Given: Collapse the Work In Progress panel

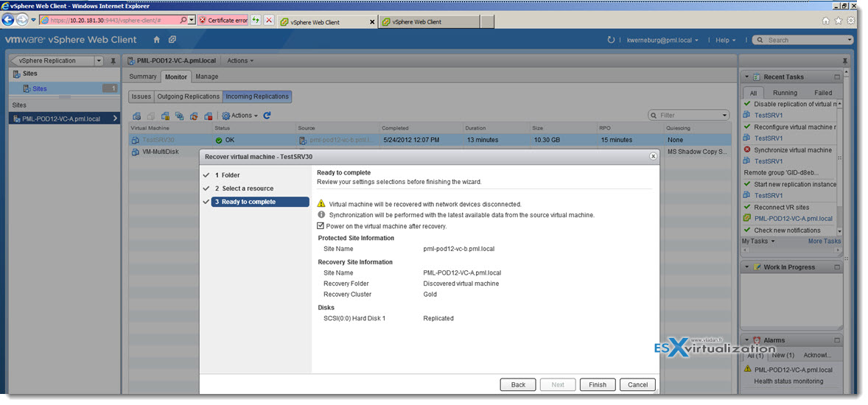Looking at the screenshot, I should click(x=746, y=267).
